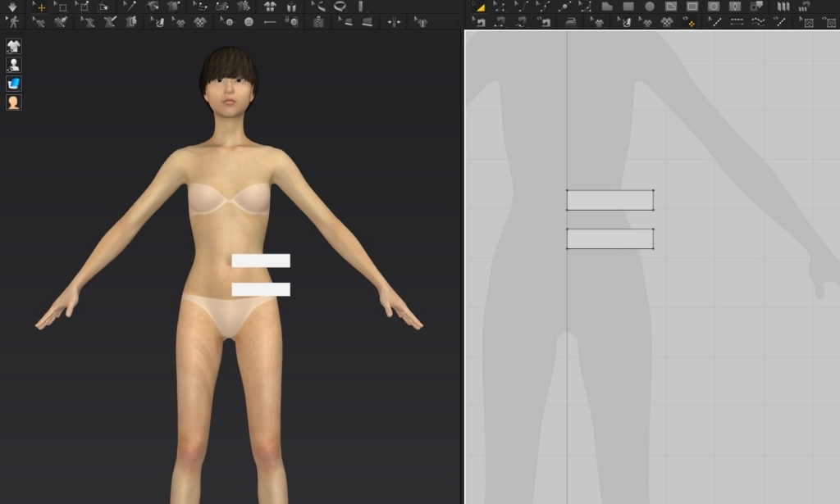Choose the 3D texture checker shirt icon

pos(199,22)
